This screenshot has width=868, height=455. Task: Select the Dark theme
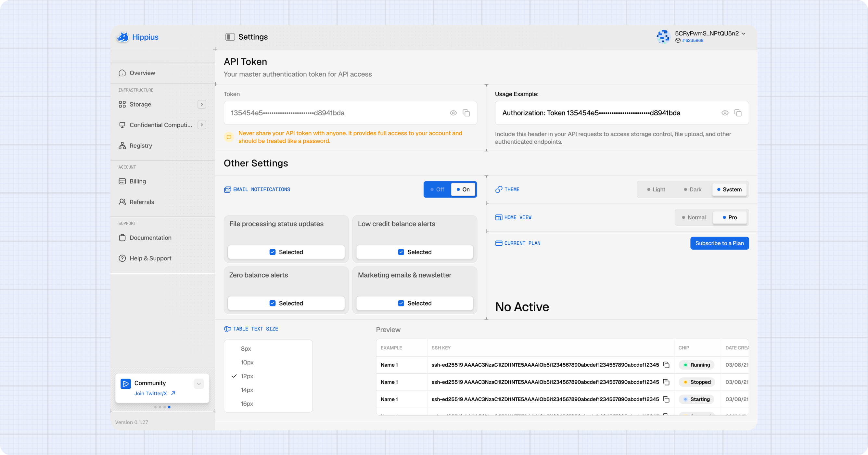(x=693, y=189)
